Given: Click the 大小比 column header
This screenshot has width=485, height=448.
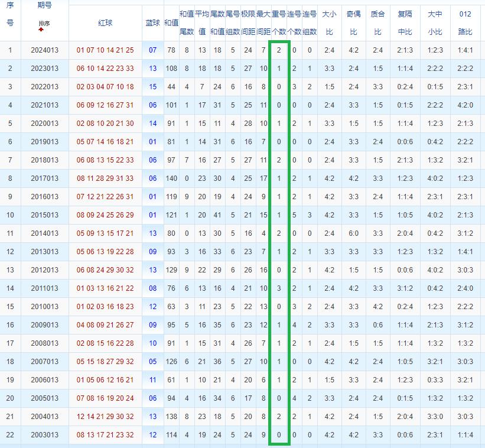Looking at the screenshot, I should (329, 22).
